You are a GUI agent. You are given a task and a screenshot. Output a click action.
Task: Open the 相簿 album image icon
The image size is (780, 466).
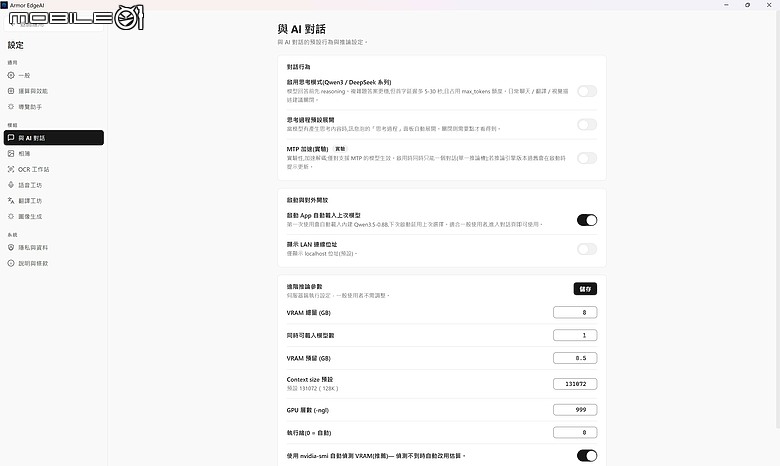coord(11,154)
